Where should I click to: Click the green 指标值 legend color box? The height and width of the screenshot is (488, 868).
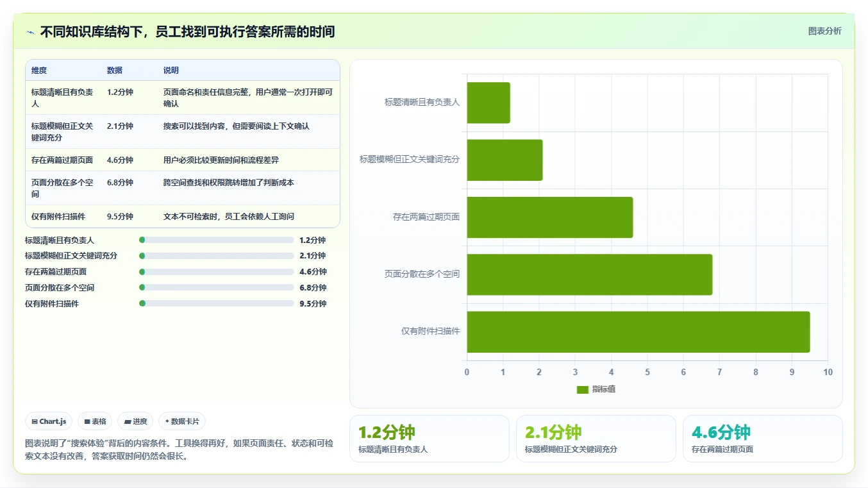[582, 389]
